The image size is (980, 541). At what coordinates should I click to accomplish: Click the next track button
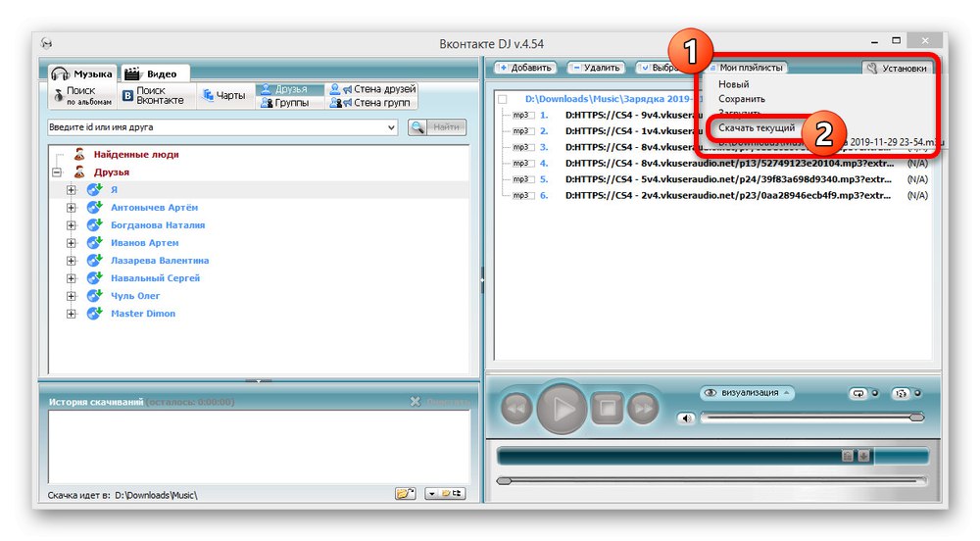point(643,408)
